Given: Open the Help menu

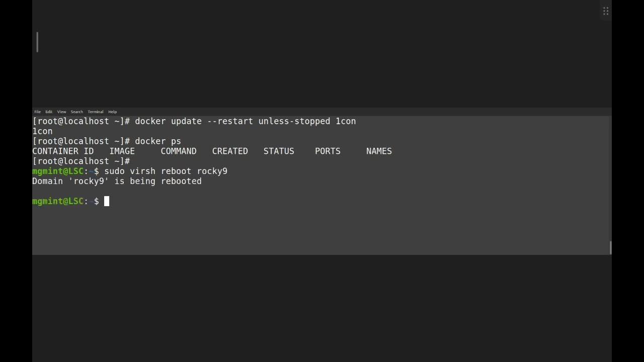Looking at the screenshot, I should click(x=113, y=112).
